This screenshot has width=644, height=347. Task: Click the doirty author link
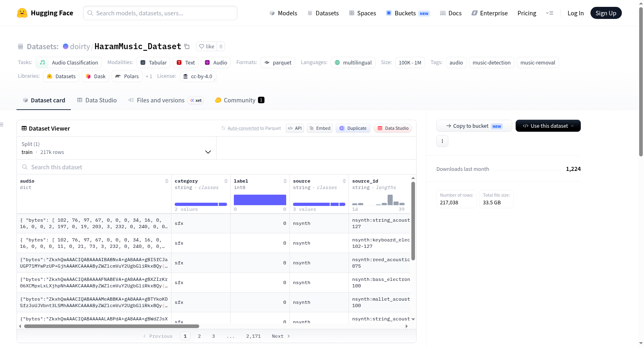pos(80,46)
